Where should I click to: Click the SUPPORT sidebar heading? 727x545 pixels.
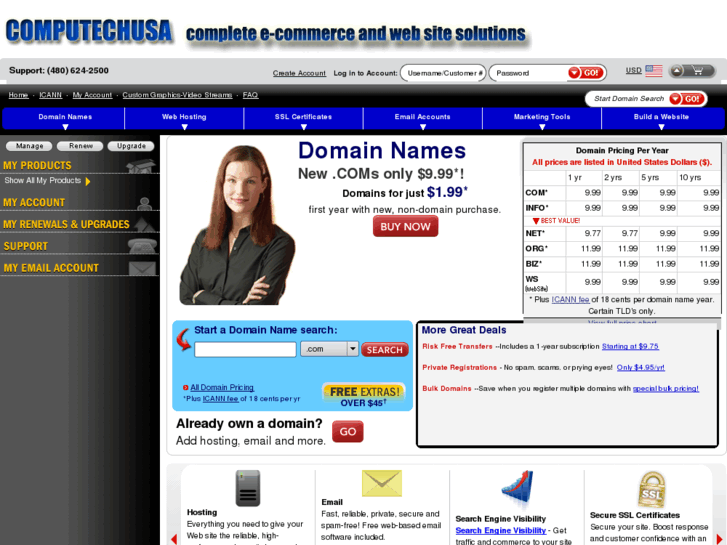pyautogui.click(x=26, y=246)
